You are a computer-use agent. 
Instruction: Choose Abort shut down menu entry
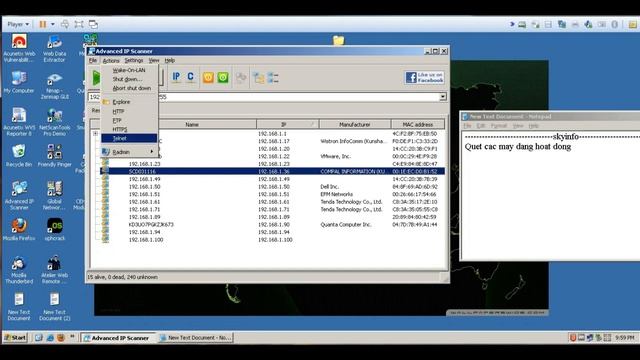click(129, 88)
